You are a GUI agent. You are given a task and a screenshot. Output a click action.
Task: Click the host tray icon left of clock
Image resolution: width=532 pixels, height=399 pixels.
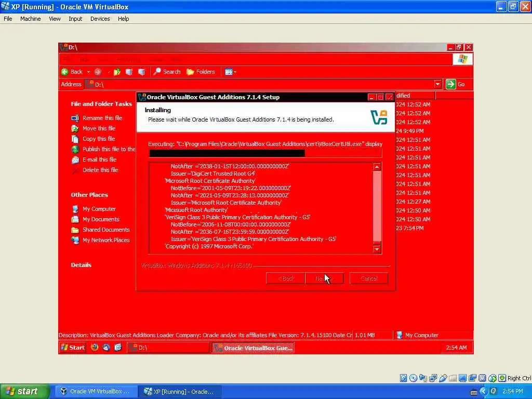tap(494, 392)
